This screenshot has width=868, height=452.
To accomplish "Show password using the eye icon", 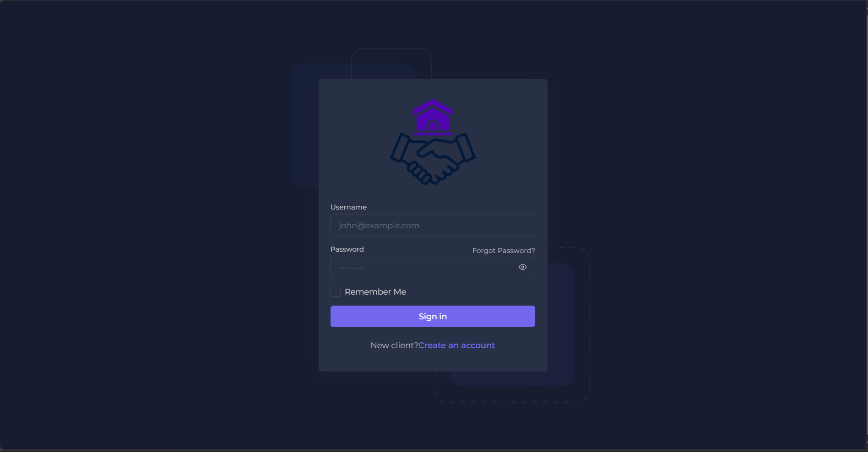I will [x=522, y=267].
